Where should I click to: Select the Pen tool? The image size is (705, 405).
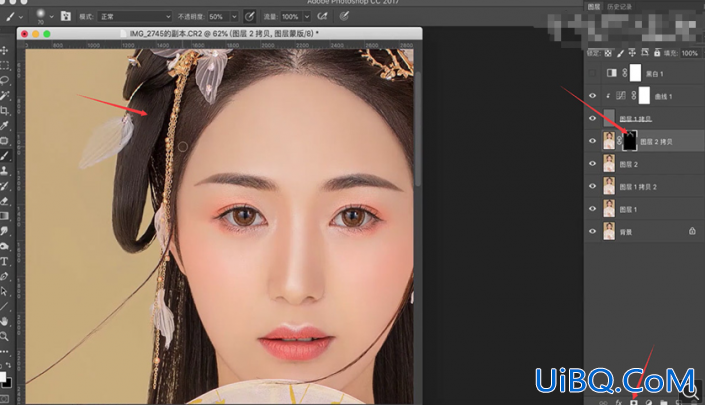(x=4, y=276)
